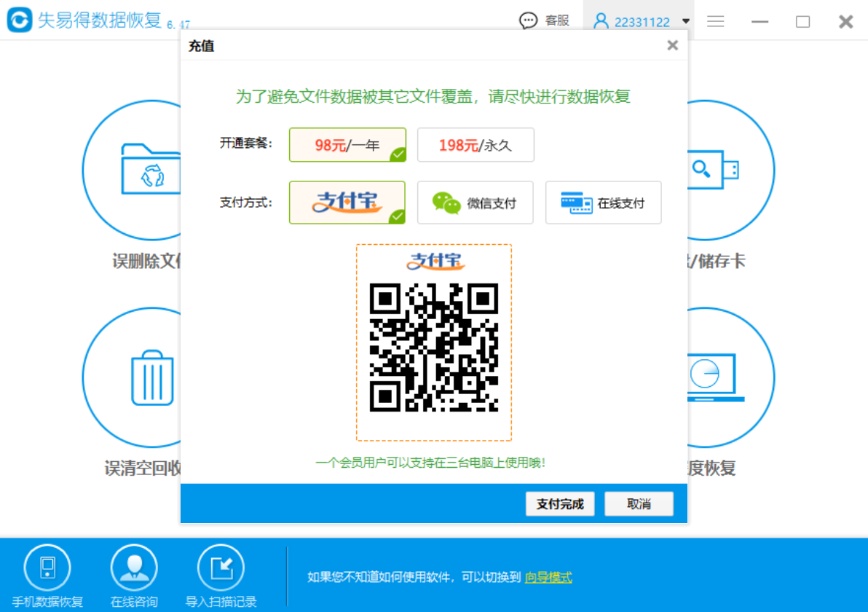The width and height of the screenshot is (868, 612).
Task: Click the deep recovery laptop icon
Action: 714,377
